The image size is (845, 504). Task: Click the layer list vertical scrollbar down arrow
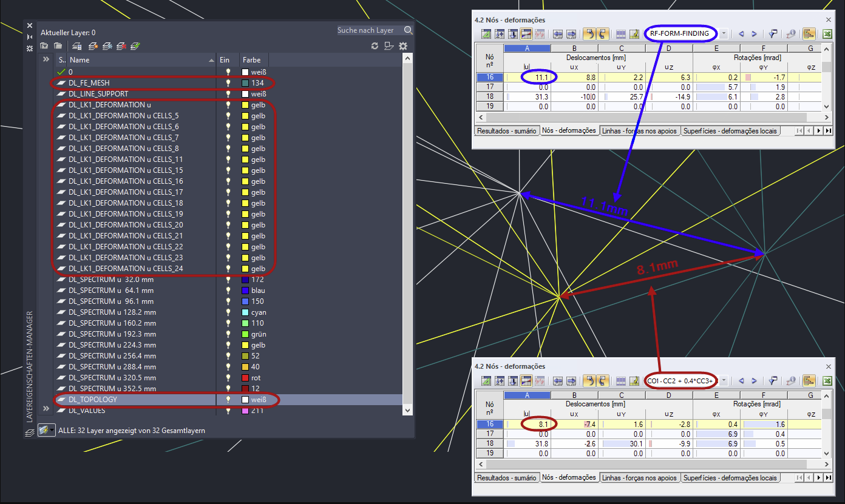click(x=408, y=410)
